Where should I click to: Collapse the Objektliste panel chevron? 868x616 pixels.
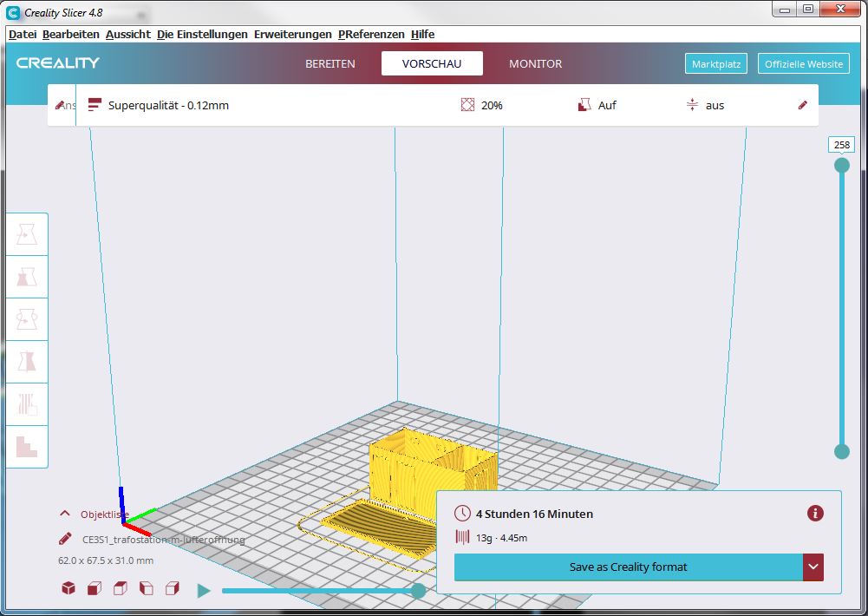[x=65, y=514]
